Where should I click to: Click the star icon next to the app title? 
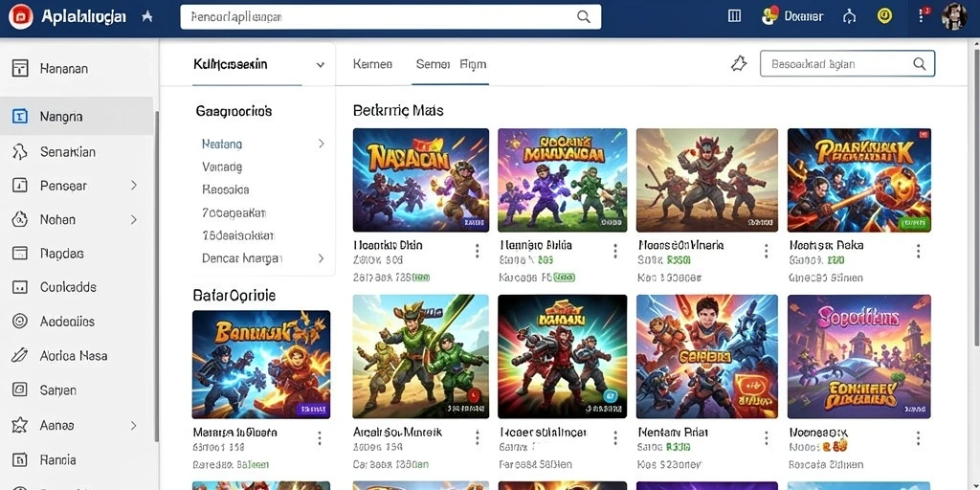[146, 17]
